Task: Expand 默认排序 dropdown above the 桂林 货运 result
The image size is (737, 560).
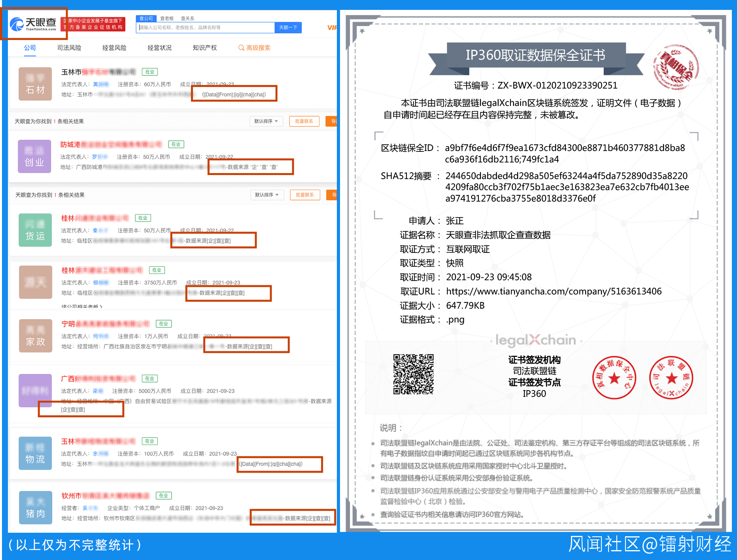Action: click(267, 195)
